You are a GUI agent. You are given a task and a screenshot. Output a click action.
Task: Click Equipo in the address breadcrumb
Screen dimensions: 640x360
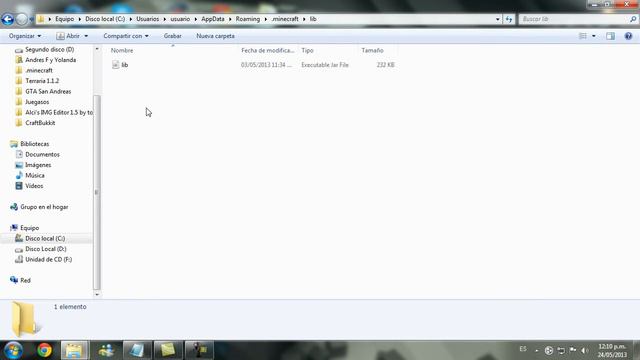[x=64, y=19]
